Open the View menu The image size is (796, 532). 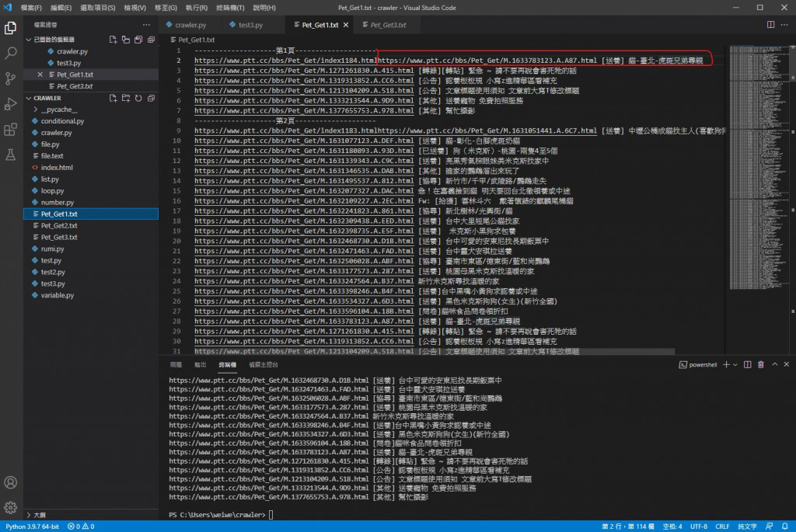(134, 8)
